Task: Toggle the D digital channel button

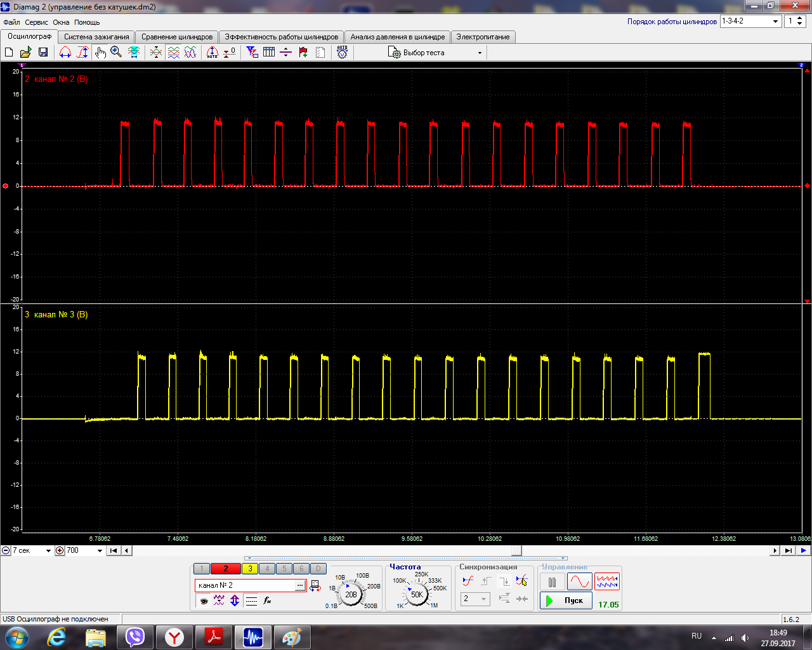Action: tap(318, 569)
